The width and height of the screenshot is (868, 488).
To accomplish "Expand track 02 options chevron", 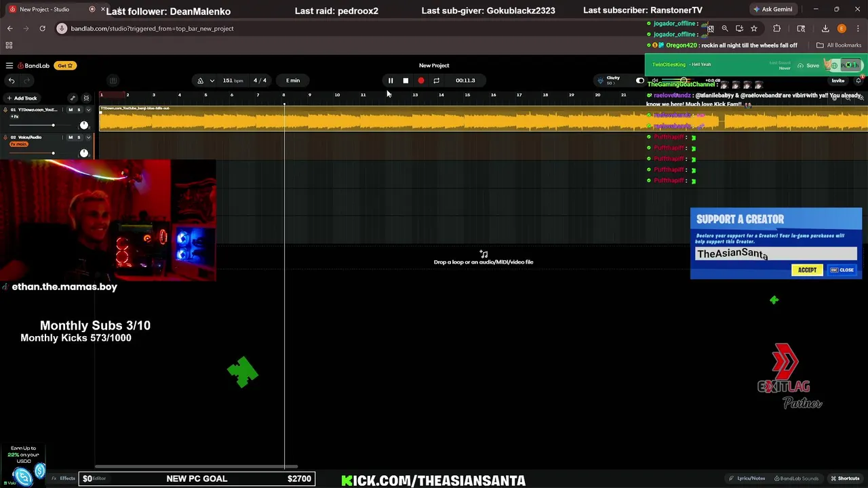I will [88, 138].
